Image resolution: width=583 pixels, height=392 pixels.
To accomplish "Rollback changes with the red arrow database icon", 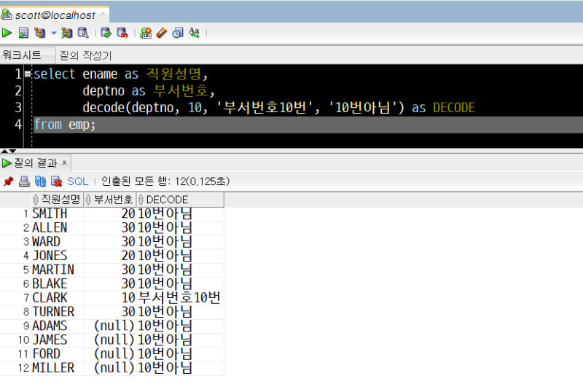I will click(x=122, y=33).
